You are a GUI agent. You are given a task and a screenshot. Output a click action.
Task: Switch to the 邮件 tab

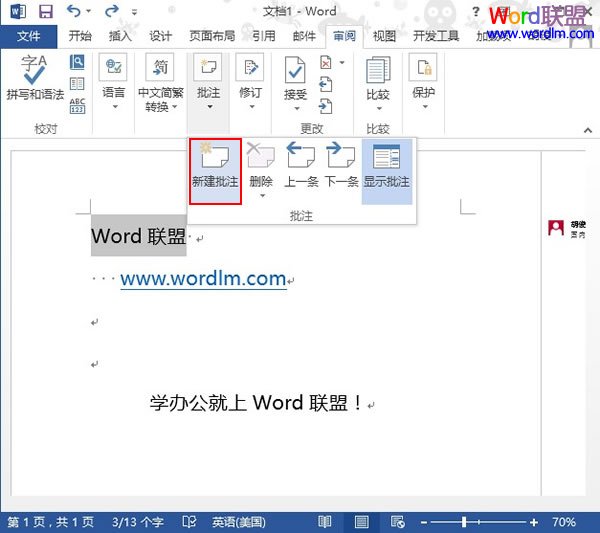(x=304, y=36)
